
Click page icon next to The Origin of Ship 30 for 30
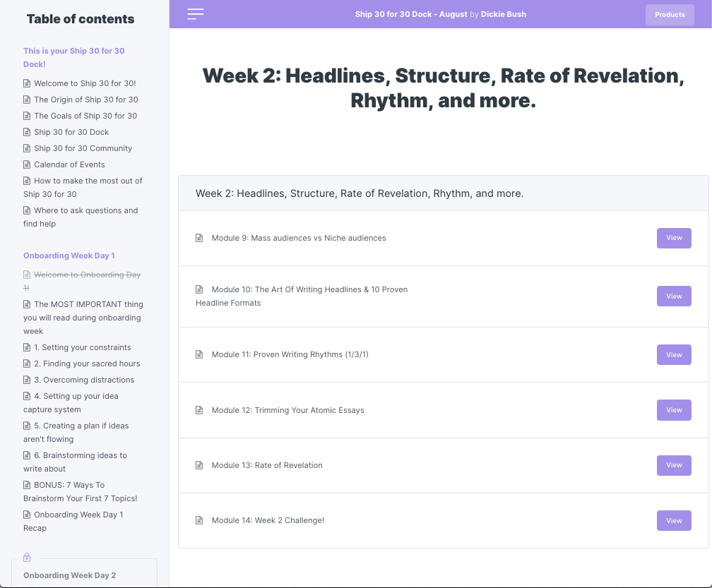27,100
